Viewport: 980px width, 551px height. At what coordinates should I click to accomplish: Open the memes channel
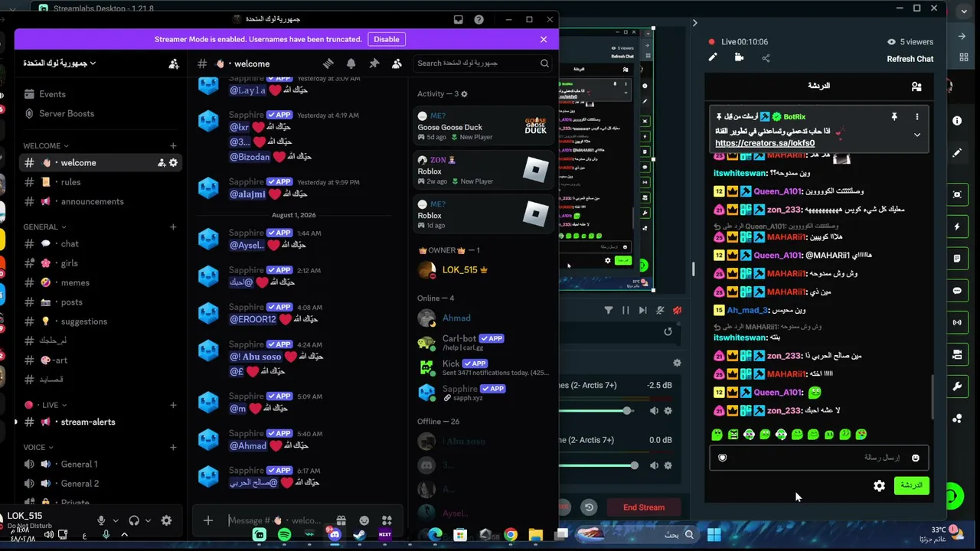(x=75, y=282)
